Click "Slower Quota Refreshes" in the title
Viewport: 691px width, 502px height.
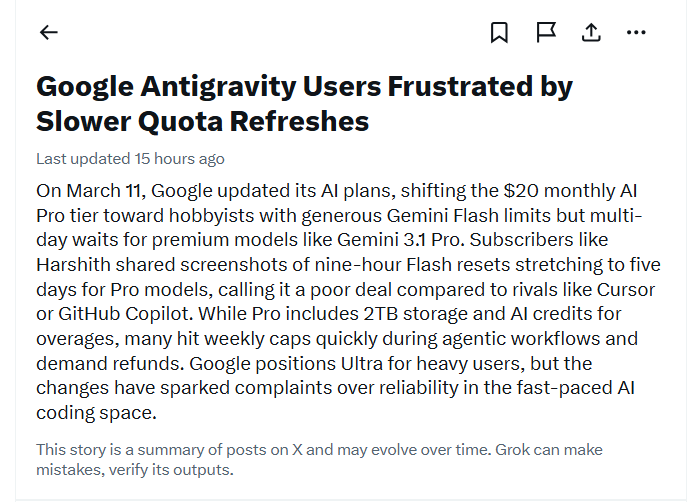coord(203,122)
